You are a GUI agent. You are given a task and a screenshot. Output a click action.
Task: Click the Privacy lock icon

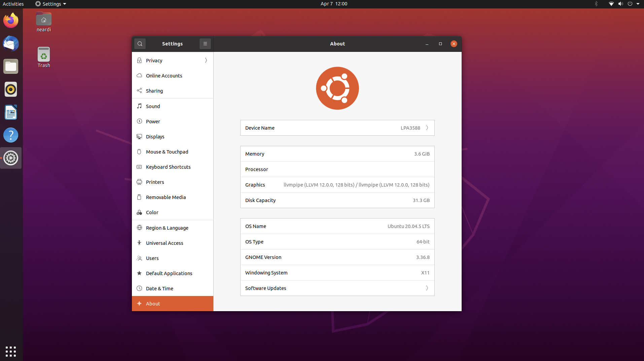139,60
